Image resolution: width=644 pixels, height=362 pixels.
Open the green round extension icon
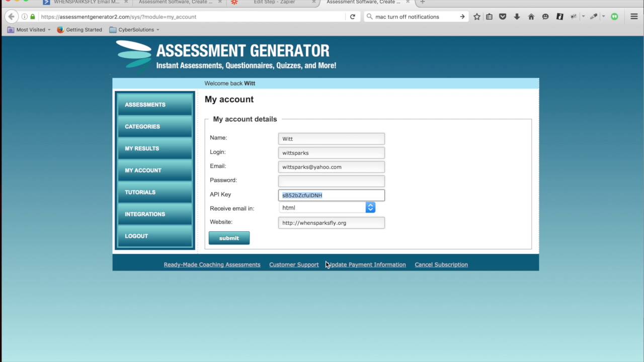pyautogui.click(x=614, y=17)
